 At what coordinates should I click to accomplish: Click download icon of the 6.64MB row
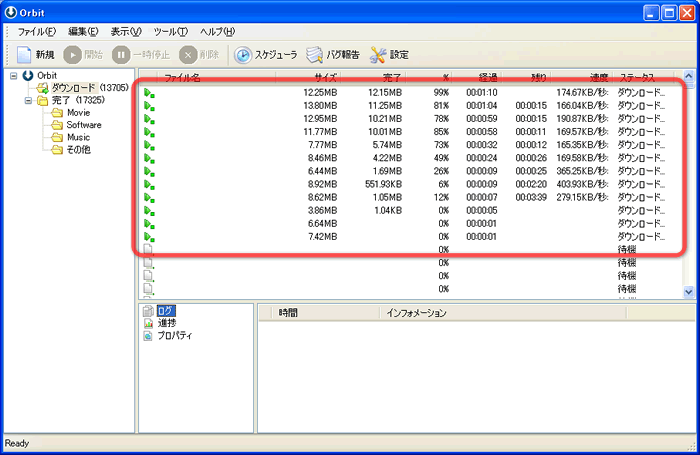point(149,224)
